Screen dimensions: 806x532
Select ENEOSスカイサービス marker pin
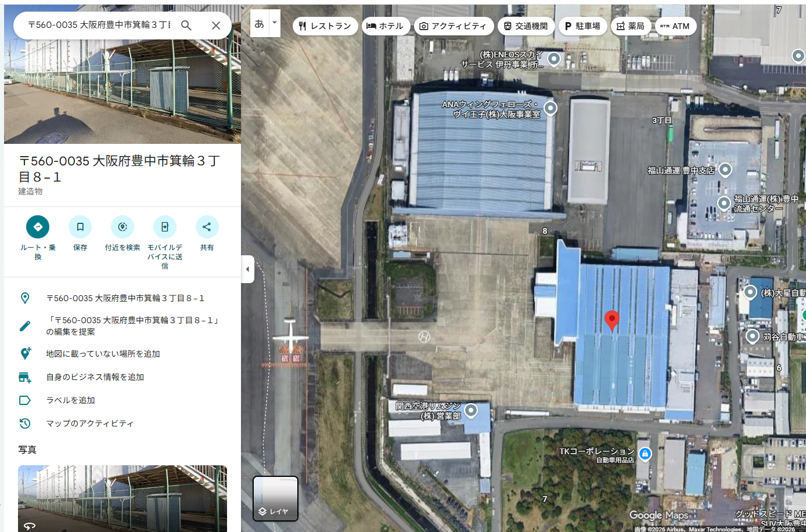554,59
